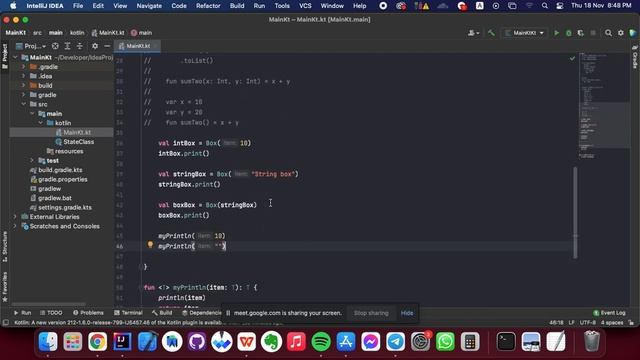
Task: Hide the Project tool window with minus icon
Action: pos(107,46)
